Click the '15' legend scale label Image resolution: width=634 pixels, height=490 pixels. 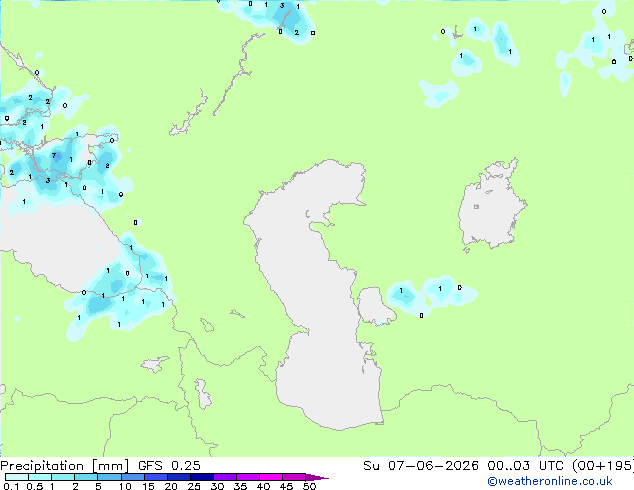point(148,486)
